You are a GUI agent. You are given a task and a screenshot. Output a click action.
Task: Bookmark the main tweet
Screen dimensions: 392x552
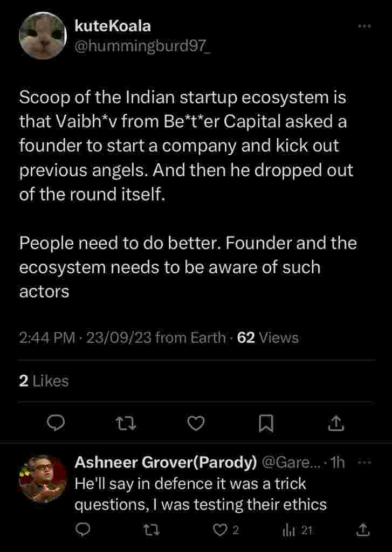pyautogui.click(x=266, y=425)
